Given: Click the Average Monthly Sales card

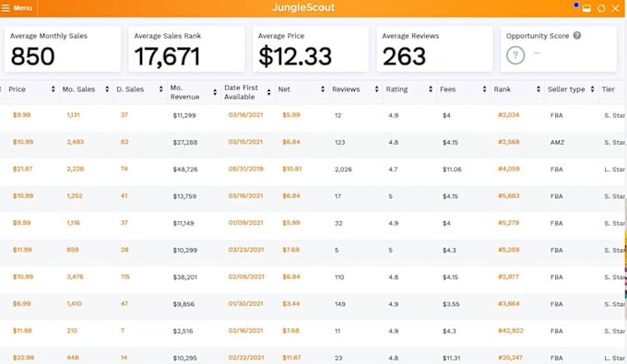Looking at the screenshot, I should [63, 49].
